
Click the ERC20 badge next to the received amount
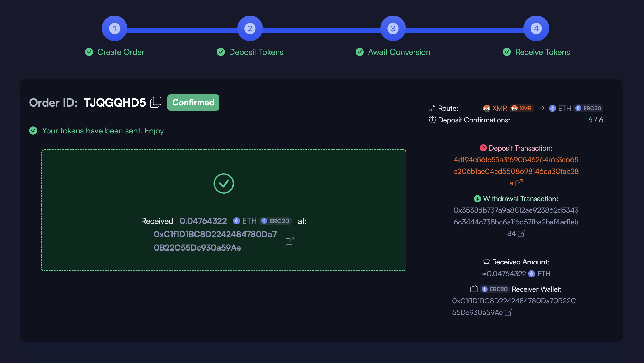tap(275, 221)
